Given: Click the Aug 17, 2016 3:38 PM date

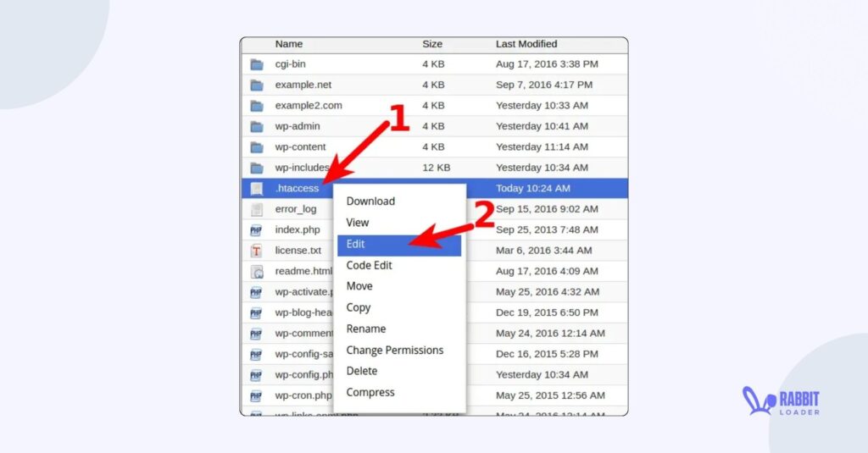Looking at the screenshot, I should point(547,64).
